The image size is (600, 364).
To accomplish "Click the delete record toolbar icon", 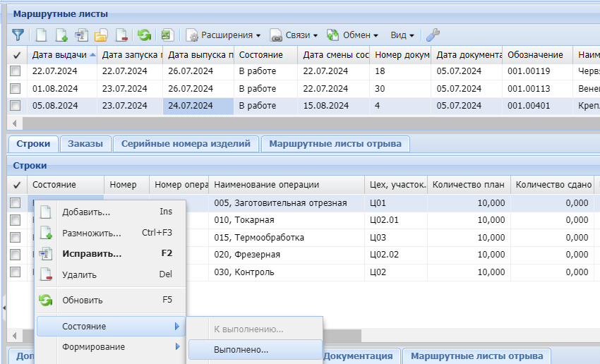I will pos(121,35).
